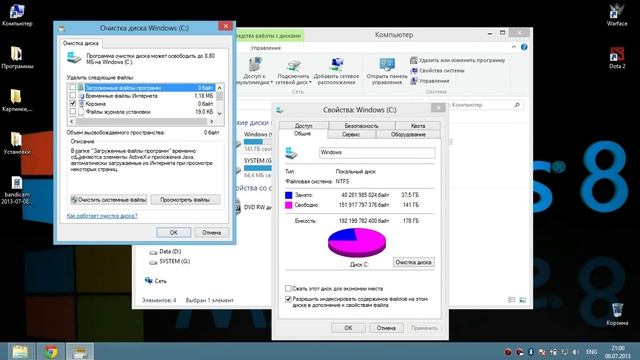Click Доступ к мультимедиа ribbon icon
Viewport: 640px width, 360px height.
pyautogui.click(x=255, y=71)
